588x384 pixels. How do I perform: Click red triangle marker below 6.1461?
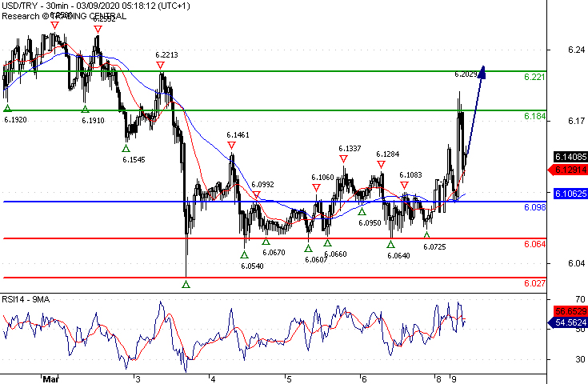pyautogui.click(x=231, y=145)
